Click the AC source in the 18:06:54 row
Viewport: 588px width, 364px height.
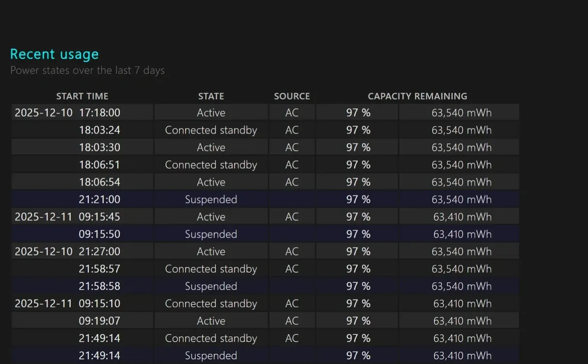pyautogui.click(x=292, y=182)
